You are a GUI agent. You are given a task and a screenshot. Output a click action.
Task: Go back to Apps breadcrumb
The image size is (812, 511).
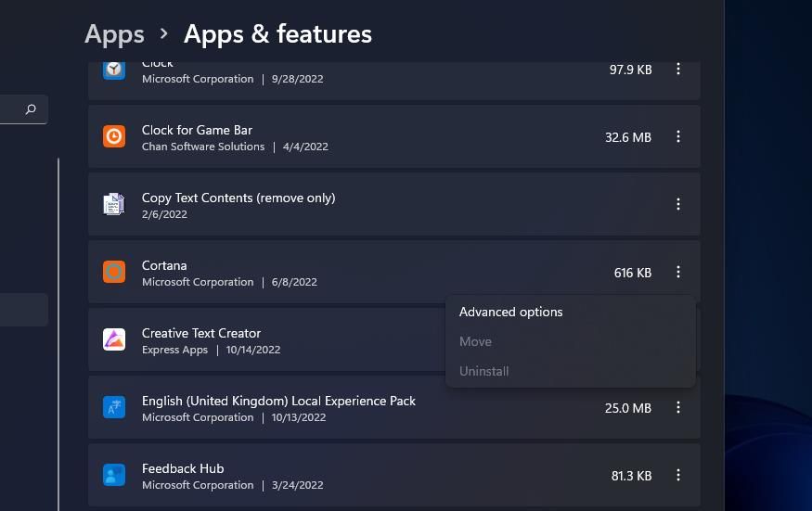114,34
